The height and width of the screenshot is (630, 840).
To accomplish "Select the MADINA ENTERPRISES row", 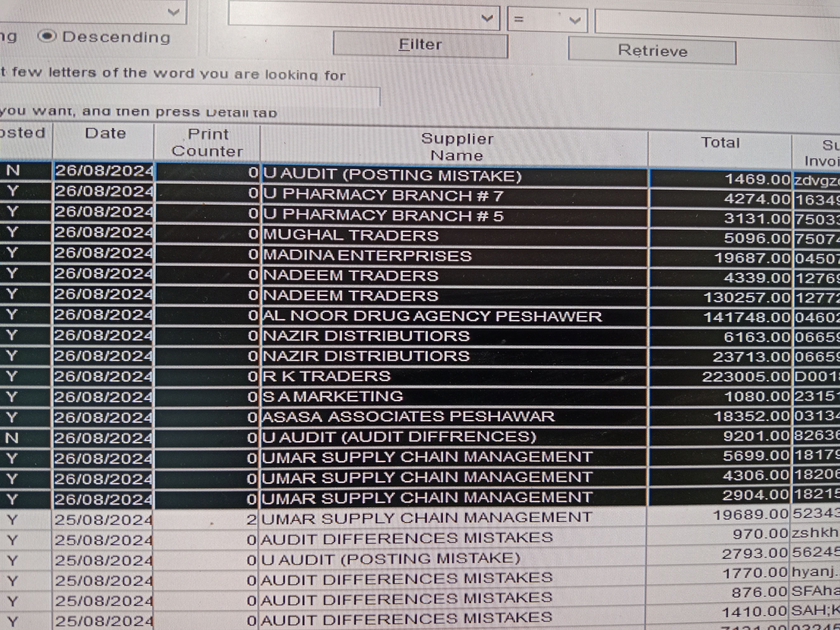I will (x=367, y=255).
